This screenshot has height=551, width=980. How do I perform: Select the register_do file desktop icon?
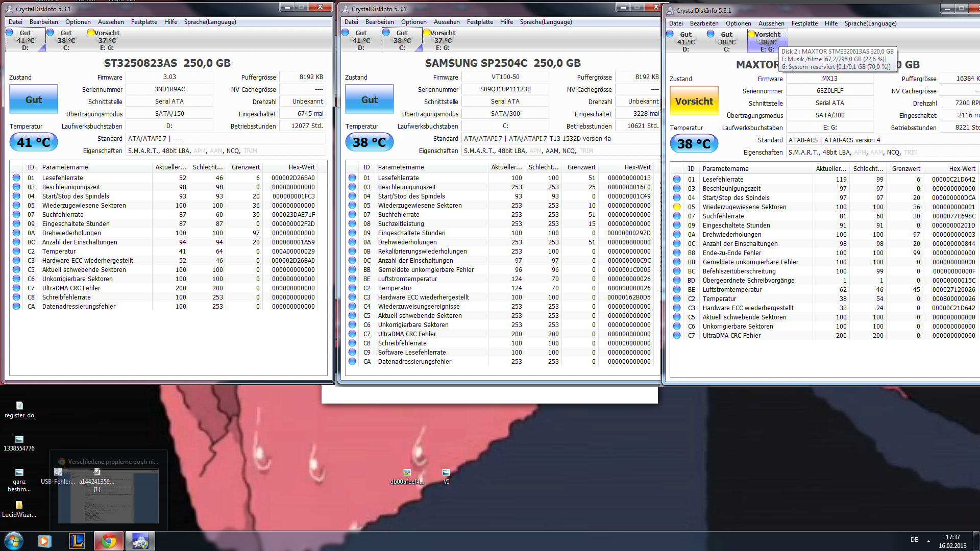click(19, 406)
